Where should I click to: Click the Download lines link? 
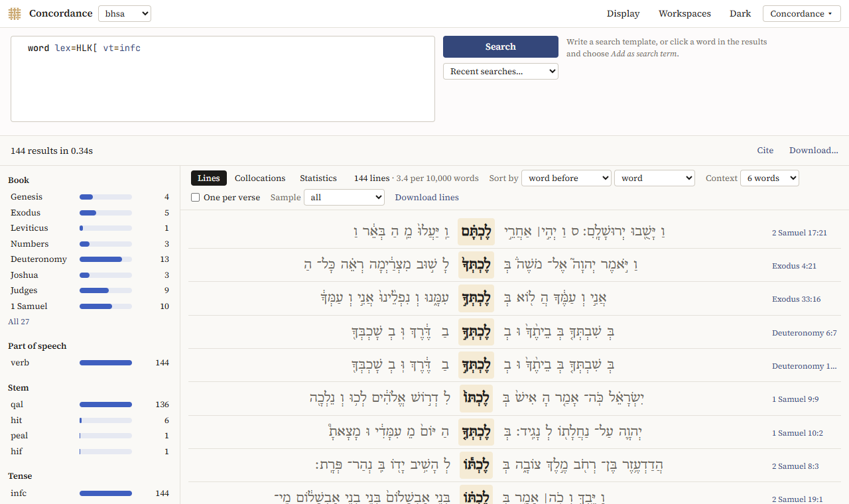click(x=427, y=197)
